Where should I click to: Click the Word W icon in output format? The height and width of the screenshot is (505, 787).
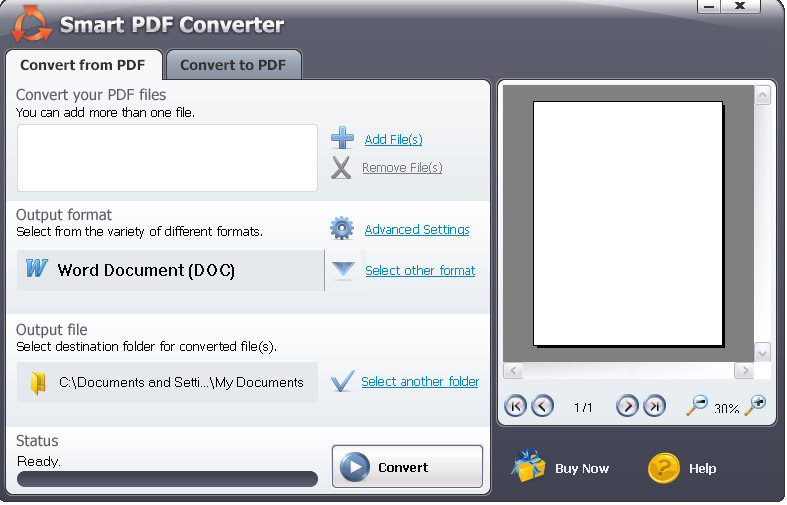(x=37, y=269)
